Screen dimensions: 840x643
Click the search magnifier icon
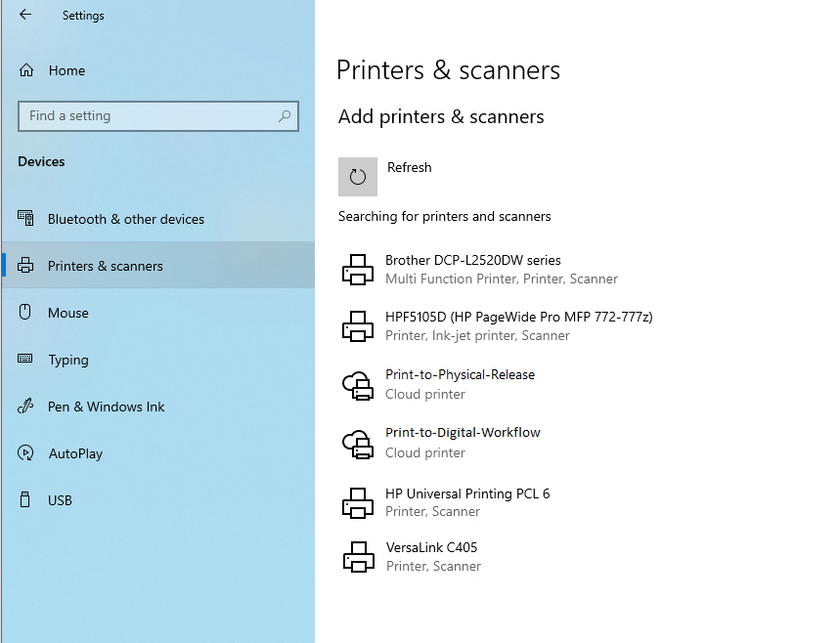coord(285,115)
